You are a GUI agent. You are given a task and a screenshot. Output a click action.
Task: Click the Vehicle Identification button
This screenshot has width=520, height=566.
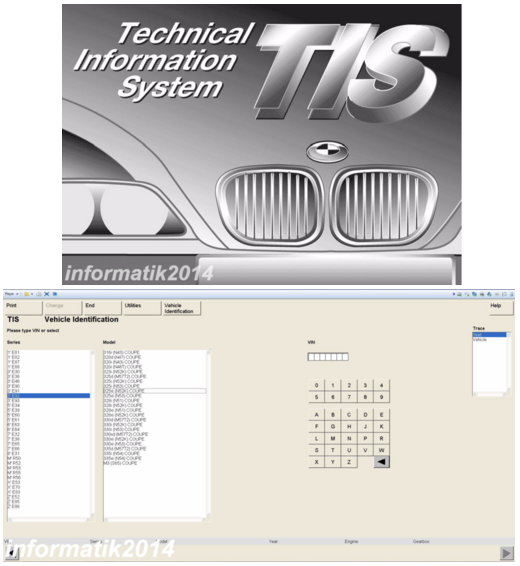tap(182, 308)
